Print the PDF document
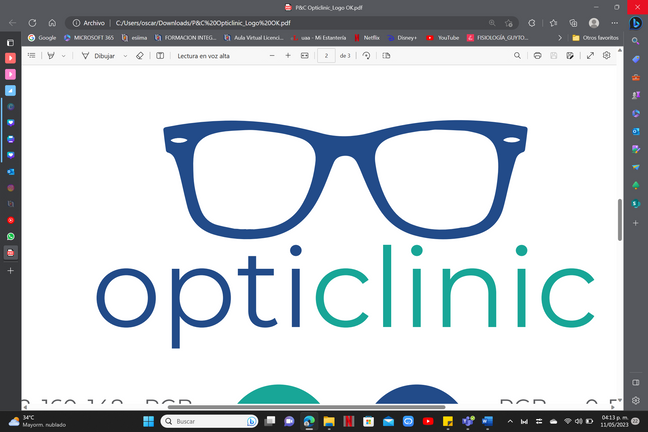The height and width of the screenshot is (432, 648). click(538, 56)
